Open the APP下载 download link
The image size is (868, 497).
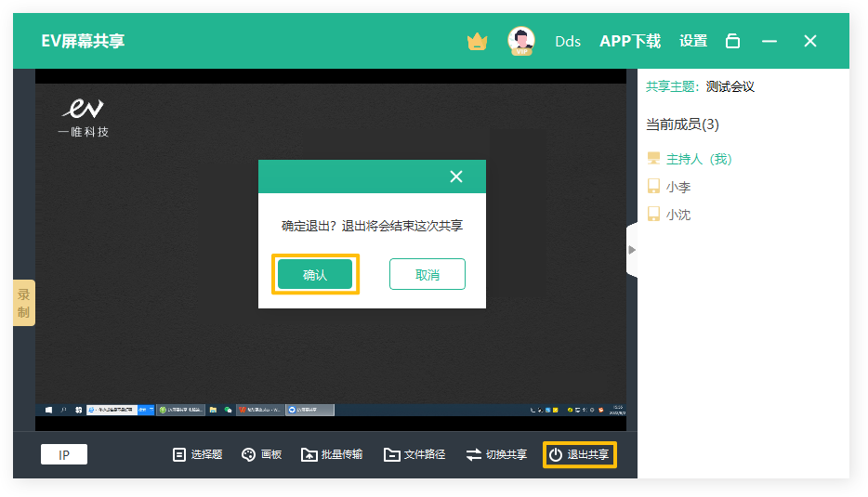[x=630, y=41]
